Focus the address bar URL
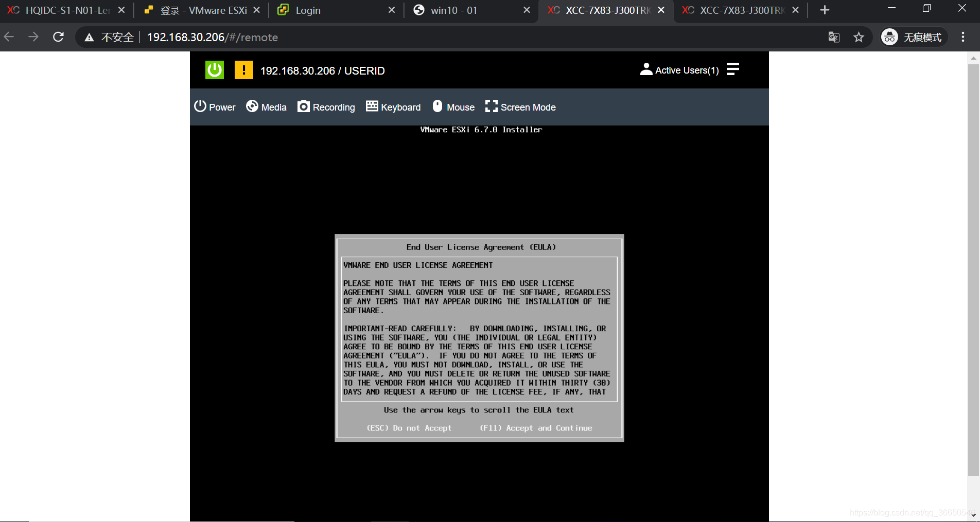Screen dimensions: 980x522 pos(212,37)
